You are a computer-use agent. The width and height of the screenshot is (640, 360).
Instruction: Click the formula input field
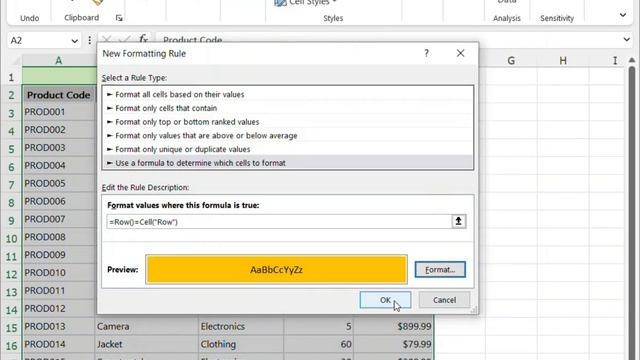[279, 222]
